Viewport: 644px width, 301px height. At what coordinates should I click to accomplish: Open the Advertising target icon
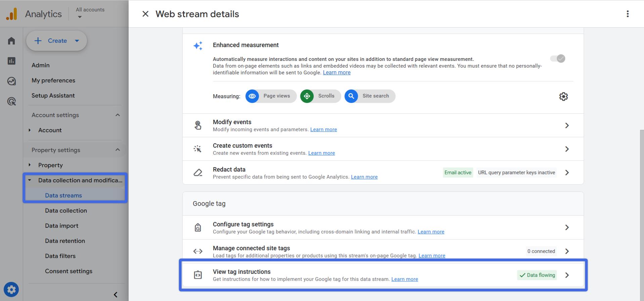click(x=11, y=101)
